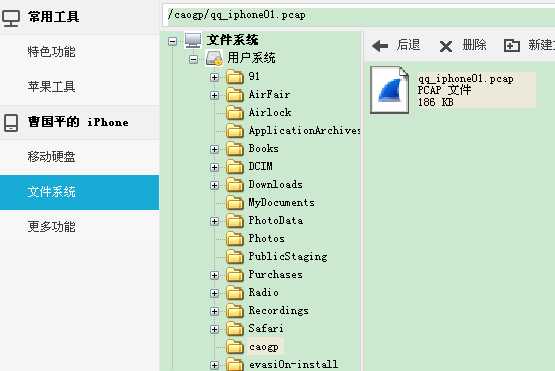Click the 曹国平的 iPhone header label
Image resolution: width=555 pixels, height=371 pixels.
tap(78, 122)
